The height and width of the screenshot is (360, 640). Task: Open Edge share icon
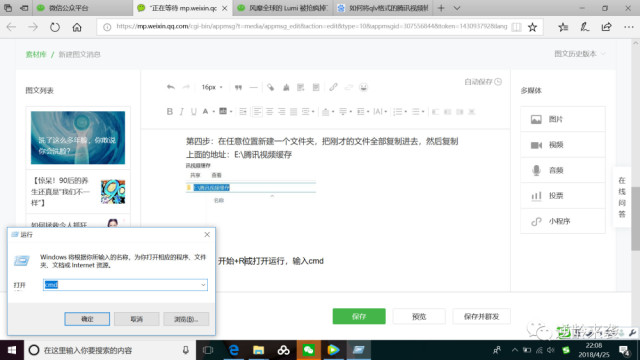click(607, 27)
